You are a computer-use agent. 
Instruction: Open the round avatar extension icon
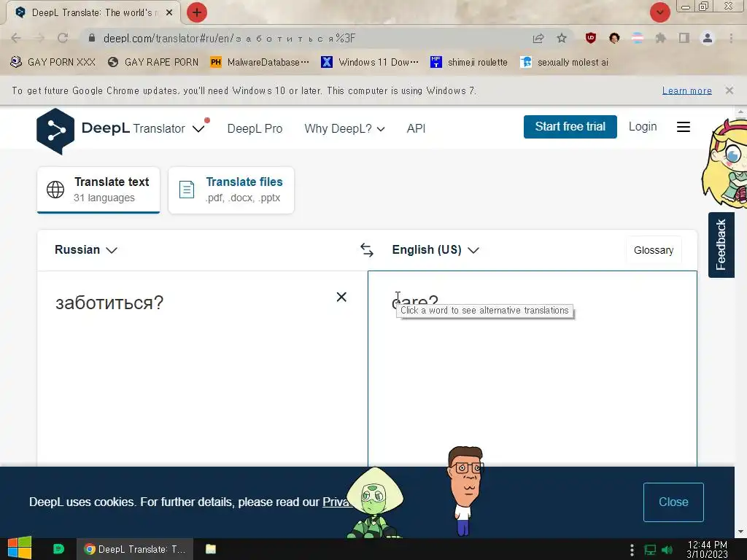point(614,38)
